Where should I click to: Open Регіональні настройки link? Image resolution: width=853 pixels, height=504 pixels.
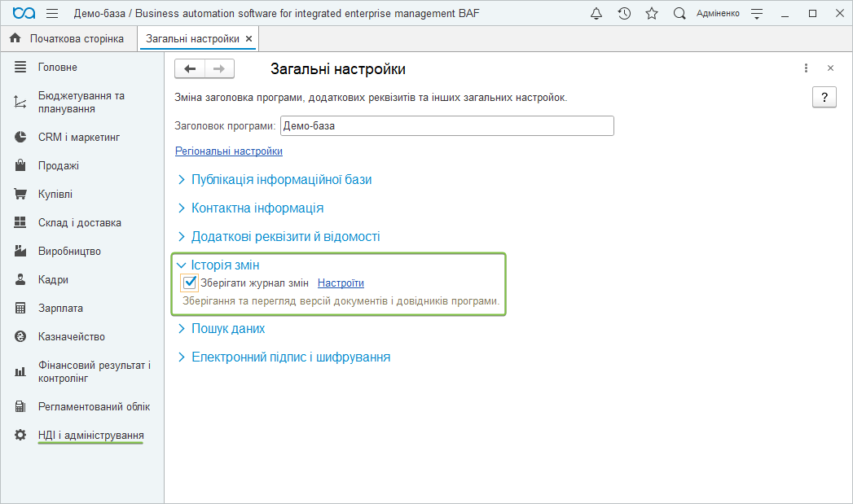click(229, 151)
